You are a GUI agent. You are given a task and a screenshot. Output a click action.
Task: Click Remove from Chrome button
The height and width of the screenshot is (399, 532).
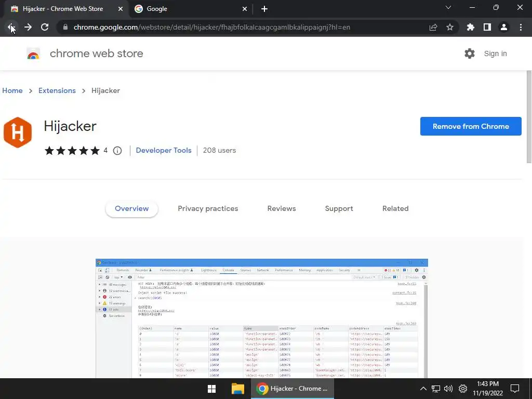pyautogui.click(x=471, y=126)
